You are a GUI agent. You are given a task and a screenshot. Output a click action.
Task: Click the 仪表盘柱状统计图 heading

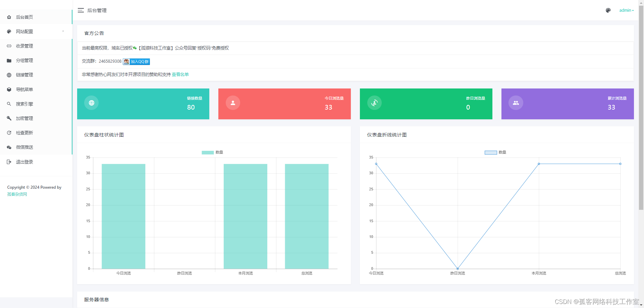coord(104,135)
